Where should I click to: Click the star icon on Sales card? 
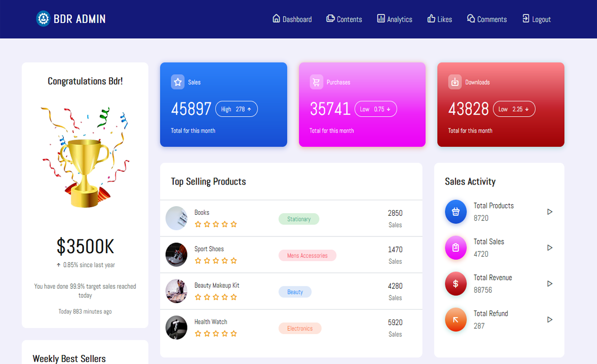(x=178, y=82)
